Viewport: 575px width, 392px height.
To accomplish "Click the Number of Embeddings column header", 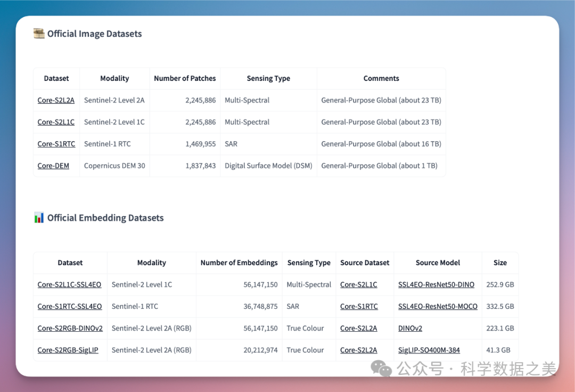I will [239, 263].
